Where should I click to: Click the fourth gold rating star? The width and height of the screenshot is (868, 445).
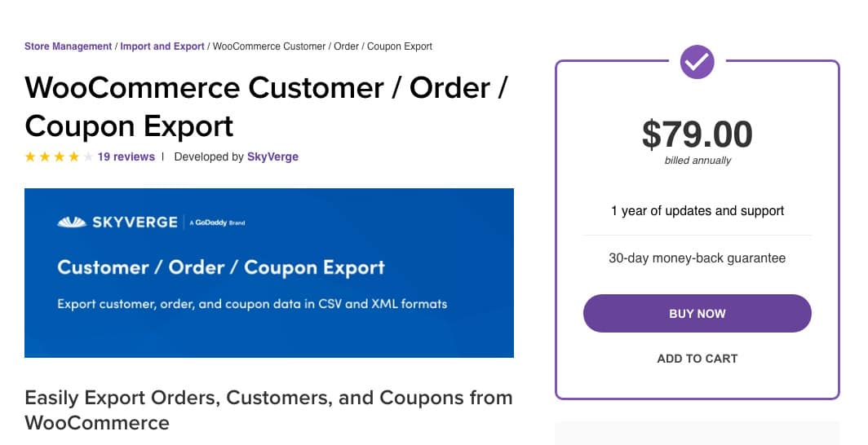click(73, 157)
